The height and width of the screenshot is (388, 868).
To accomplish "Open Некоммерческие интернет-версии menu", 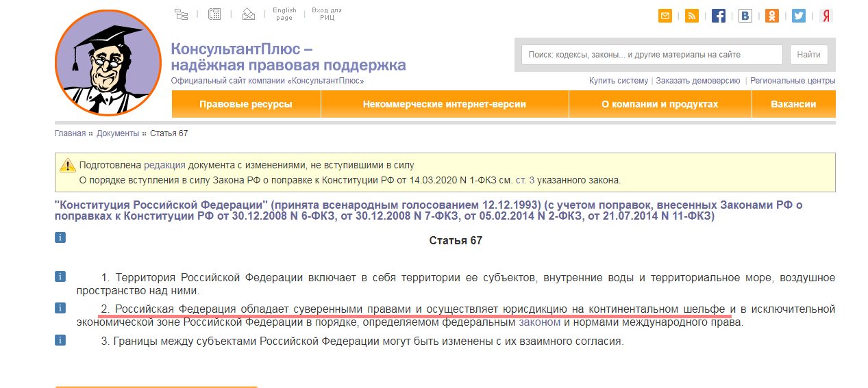I will coord(444,105).
